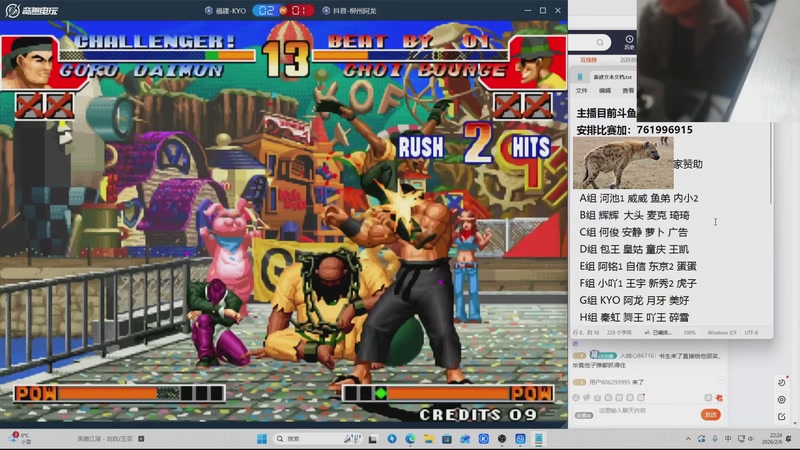
Task: Click the B组 辉辉 大头 row in Notepad
Action: click(x=634, y=215)
